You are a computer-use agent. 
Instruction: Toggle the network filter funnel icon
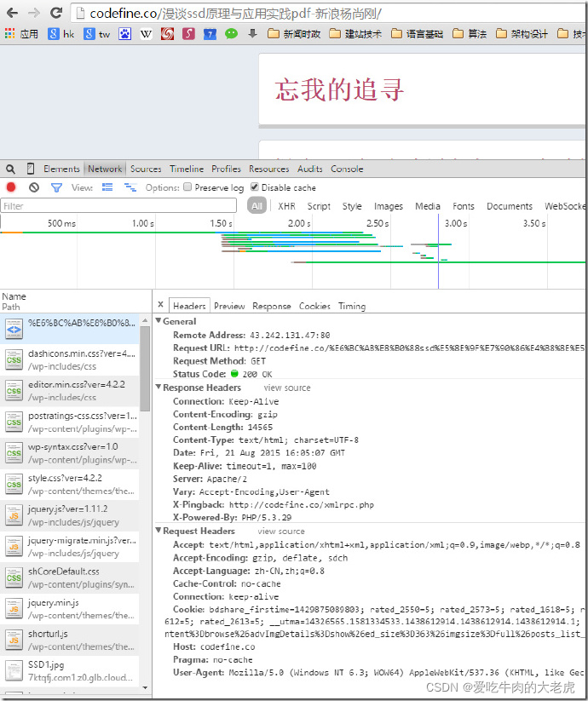pyautogui.click(x=56, y=187)
